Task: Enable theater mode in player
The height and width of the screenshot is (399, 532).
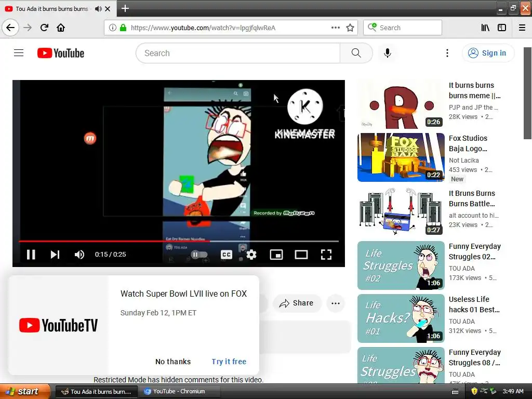Action: [301, 255]
